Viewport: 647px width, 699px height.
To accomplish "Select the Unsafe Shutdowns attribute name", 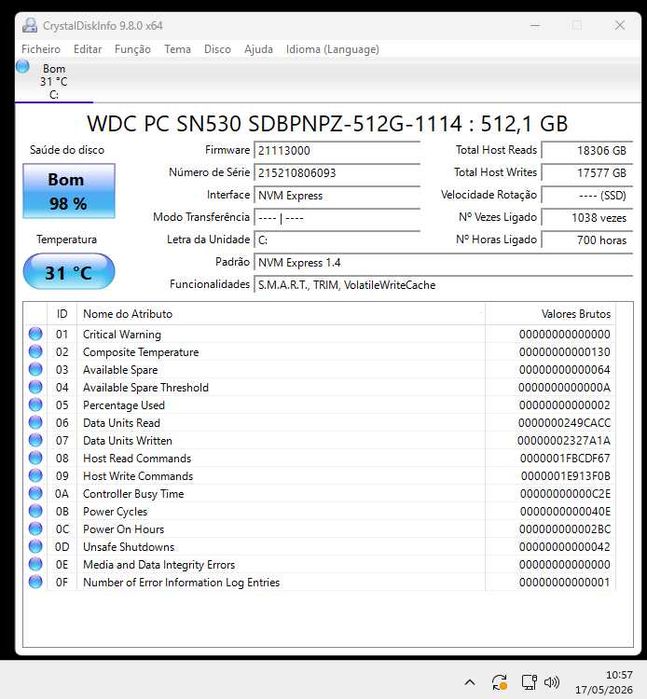I will coord(129,547).
